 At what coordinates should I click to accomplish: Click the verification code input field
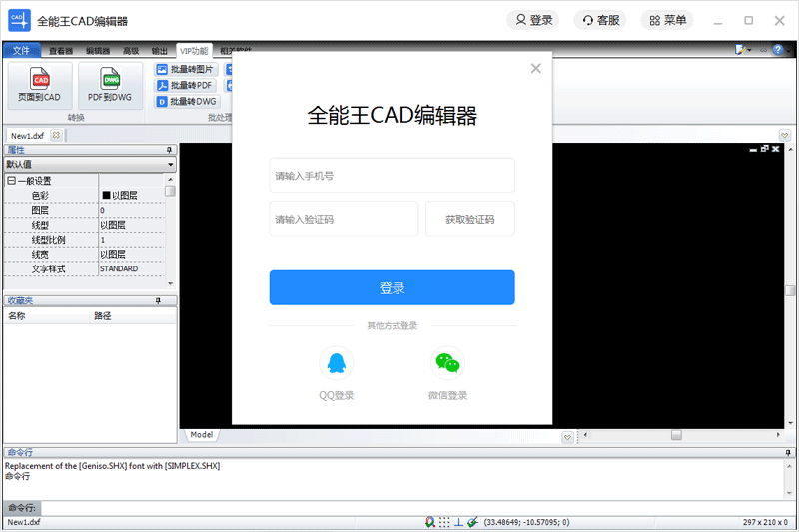[344, 219]
